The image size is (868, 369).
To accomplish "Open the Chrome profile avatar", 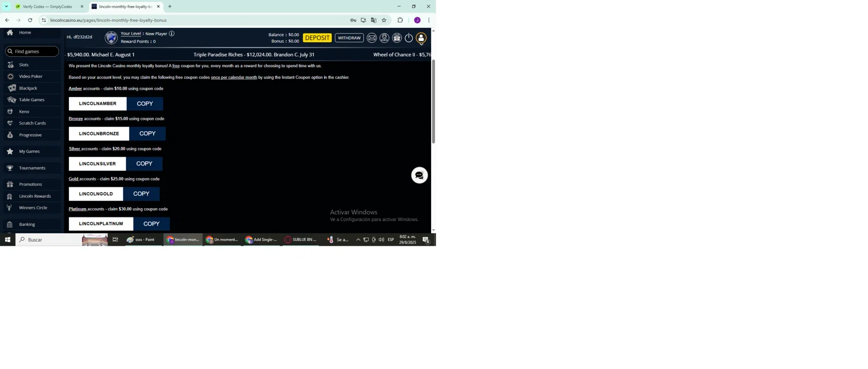I will tap(417, 20).
